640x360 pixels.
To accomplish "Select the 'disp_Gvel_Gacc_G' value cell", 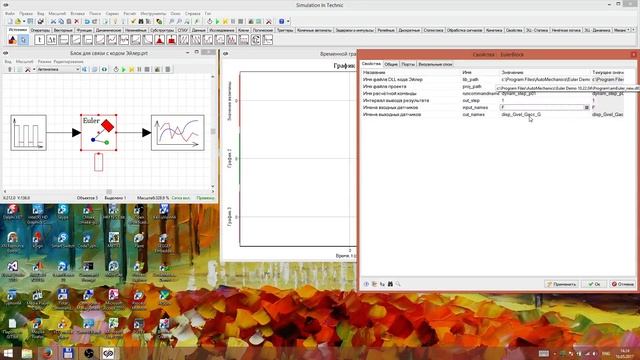I will [545, 115].
